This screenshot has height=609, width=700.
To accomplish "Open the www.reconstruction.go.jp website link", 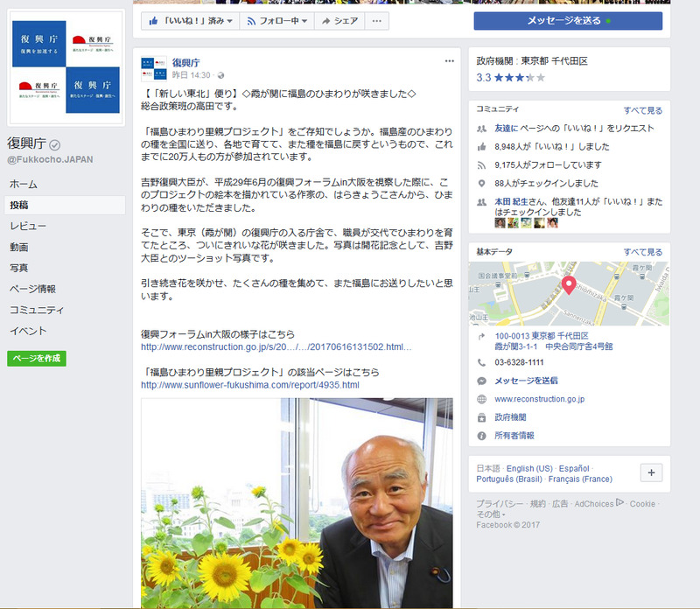I will tap(539, 399).
